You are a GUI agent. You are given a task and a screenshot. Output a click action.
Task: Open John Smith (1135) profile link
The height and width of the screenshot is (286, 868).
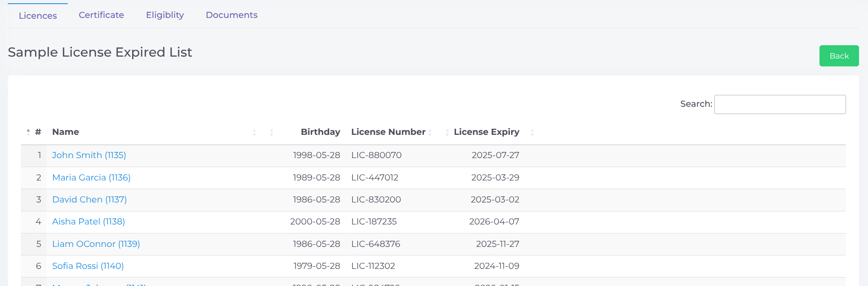coord(89,155)
